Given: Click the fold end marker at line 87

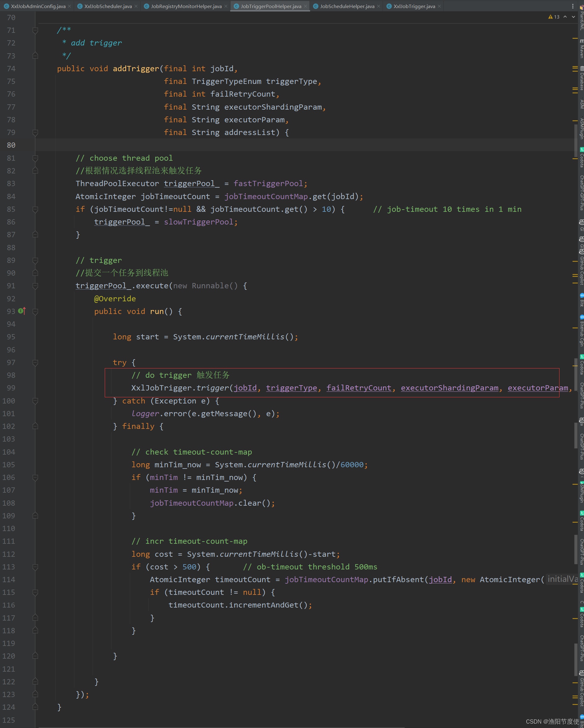Looking at the screenshot, I should coord(35,234).
